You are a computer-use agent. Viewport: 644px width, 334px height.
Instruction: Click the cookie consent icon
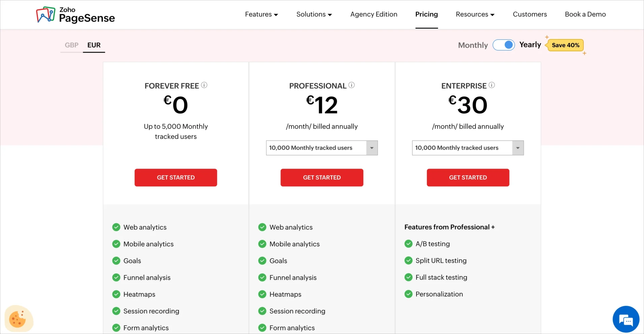point(18,318)
